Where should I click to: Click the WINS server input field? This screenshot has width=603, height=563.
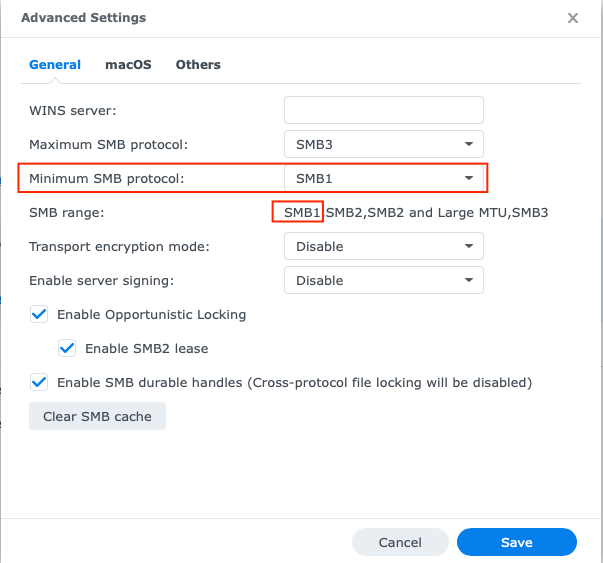click(x=384, y=110)
